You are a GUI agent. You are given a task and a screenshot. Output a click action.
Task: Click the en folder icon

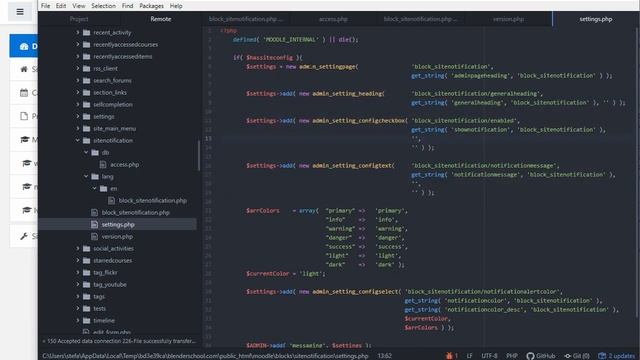click(104, 189)
